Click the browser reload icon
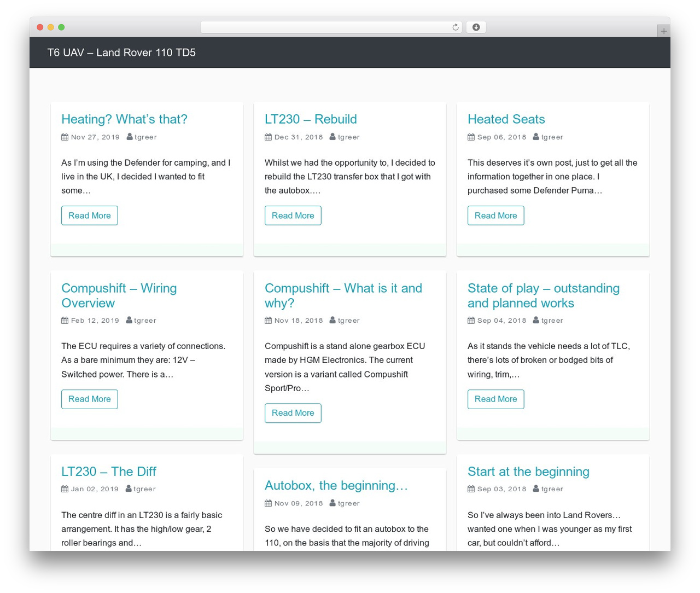 (x=455, y=27)
